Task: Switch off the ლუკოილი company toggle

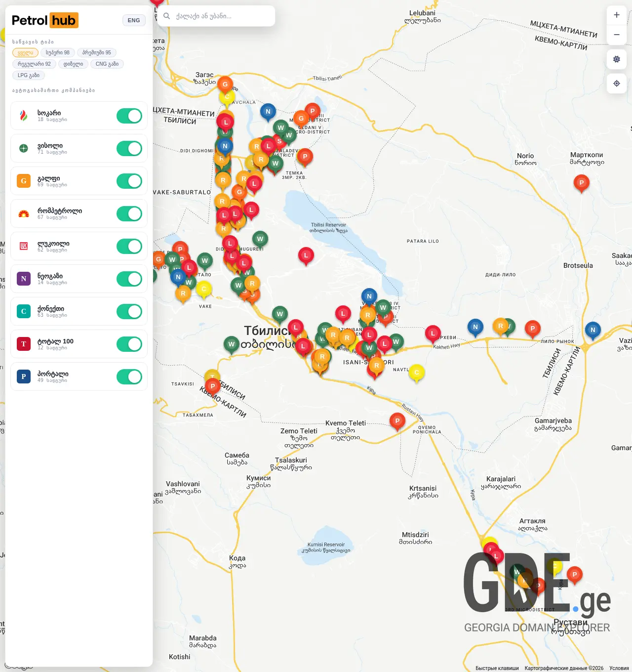Action: click(x=129, y=247)
